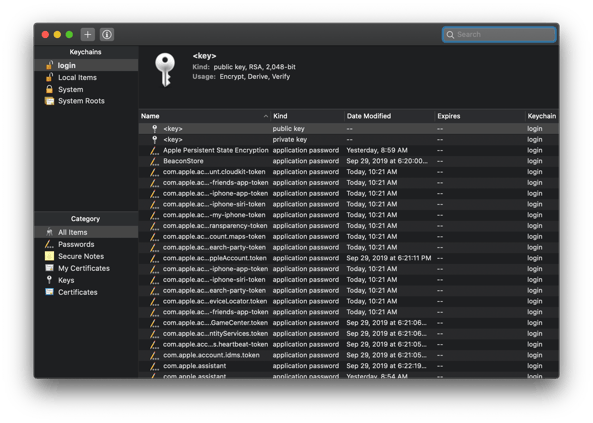Viewport: 593px width, 423px height.
Task: Click the plus button to add keychain item
Action: 87,34
